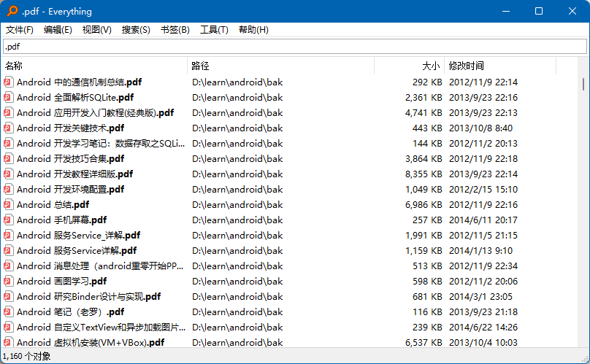
Task: Select file Android 全面解析SQLite.pdf
Action: pos(75,98)
